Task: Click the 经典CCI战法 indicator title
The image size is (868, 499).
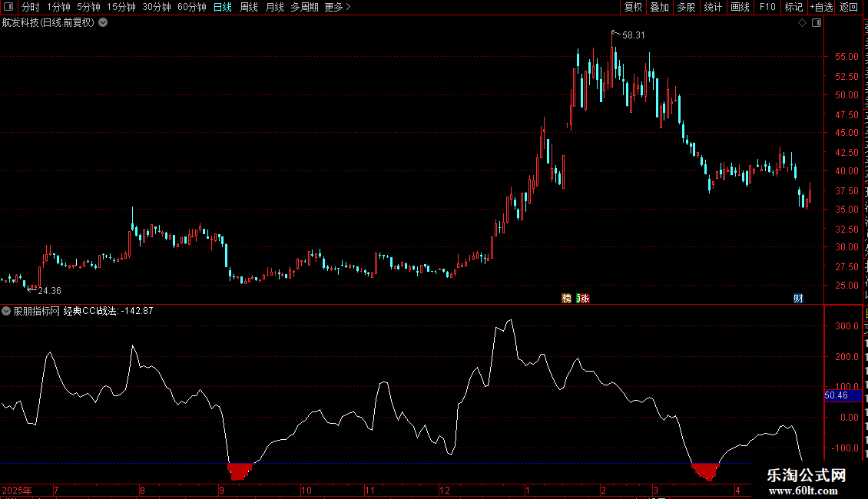Action: [91, 311]
